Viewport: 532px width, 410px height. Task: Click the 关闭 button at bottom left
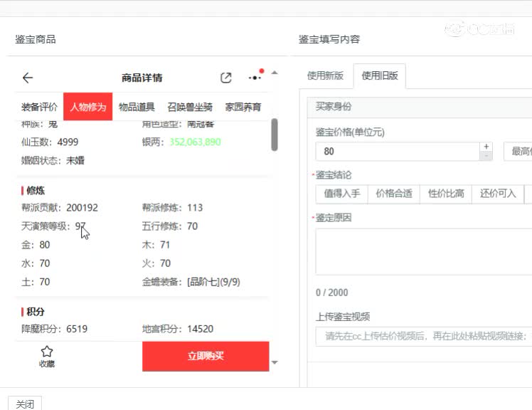pos(25,404)
